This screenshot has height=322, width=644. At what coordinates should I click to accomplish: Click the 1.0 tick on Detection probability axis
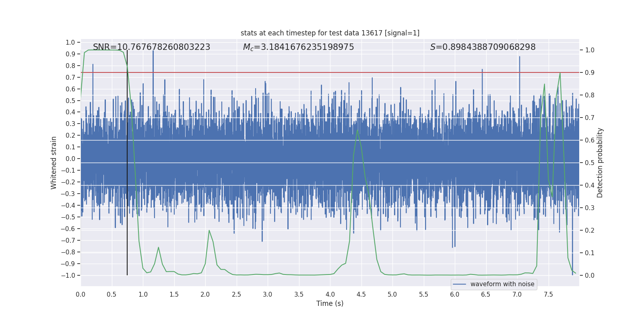coord(590,50)
